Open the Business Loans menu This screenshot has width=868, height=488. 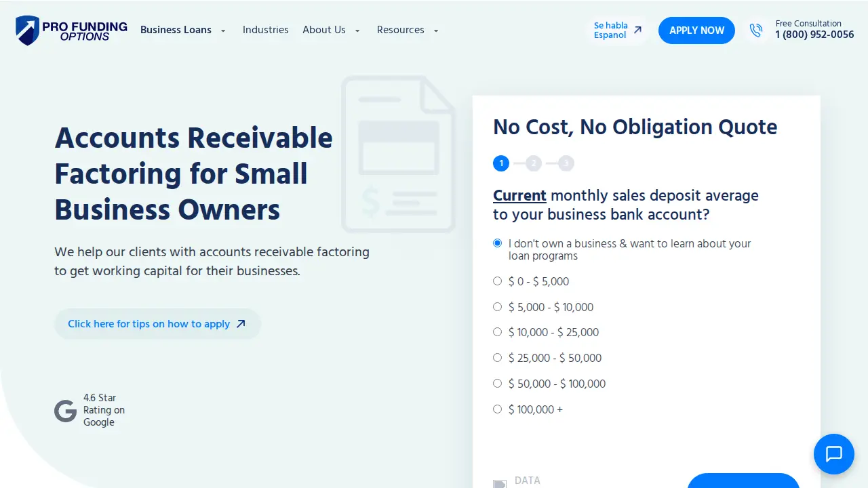click(176, 30)
